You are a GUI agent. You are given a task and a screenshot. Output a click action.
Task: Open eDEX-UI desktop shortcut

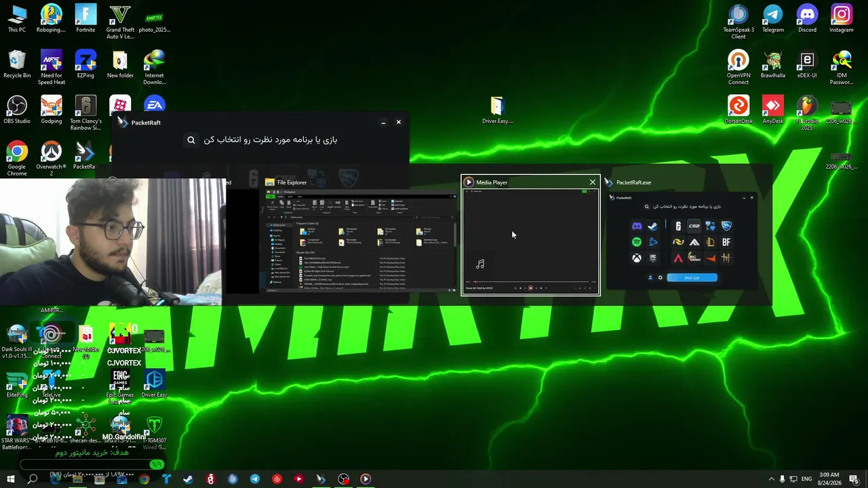[x=807, y=64]
